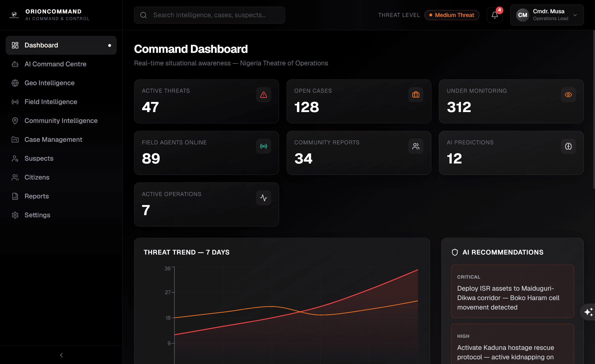Click the search magnifier icon
This screenshot has height=364, width=595.
[143, 15]
